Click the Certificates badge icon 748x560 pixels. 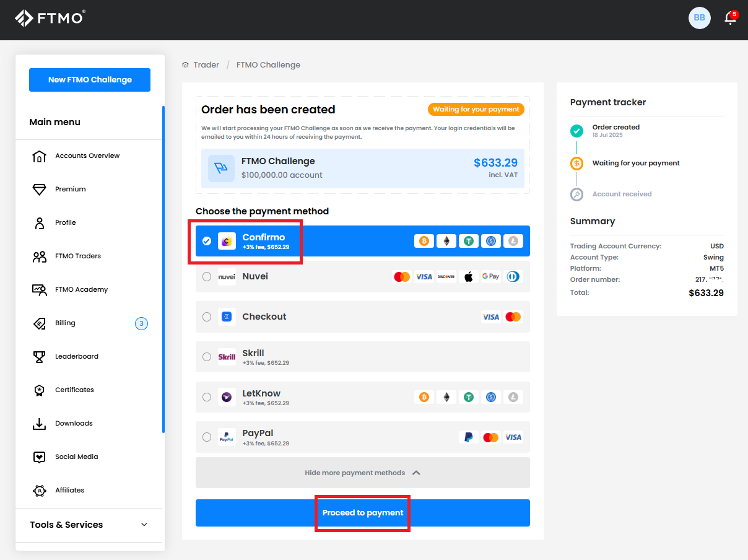tap(39, 390)
